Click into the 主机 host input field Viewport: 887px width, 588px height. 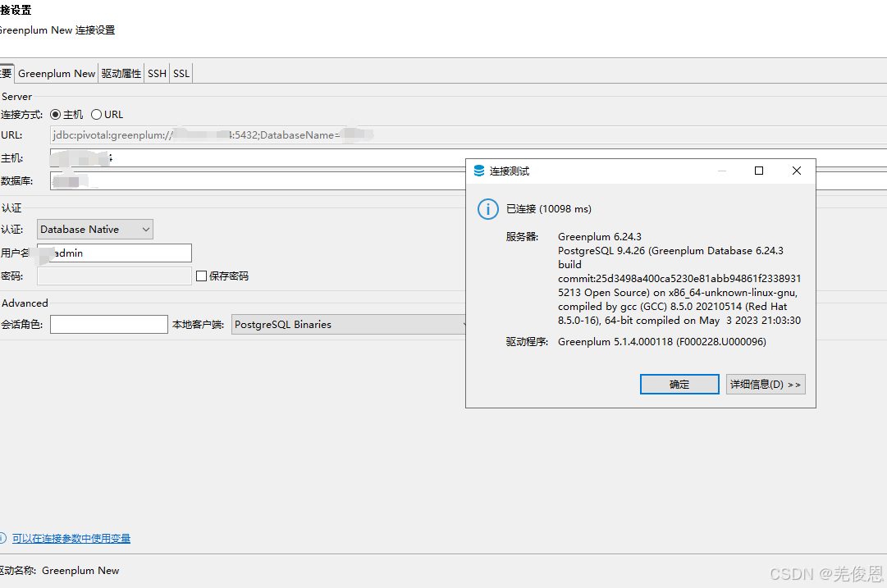[469, 158]
